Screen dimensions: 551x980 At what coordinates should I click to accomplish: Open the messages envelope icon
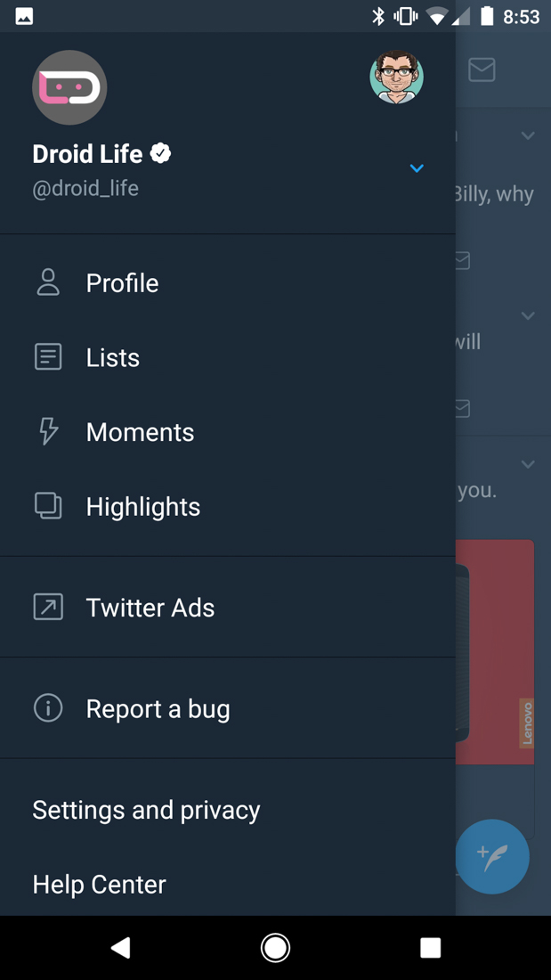(x=482, y=69)
